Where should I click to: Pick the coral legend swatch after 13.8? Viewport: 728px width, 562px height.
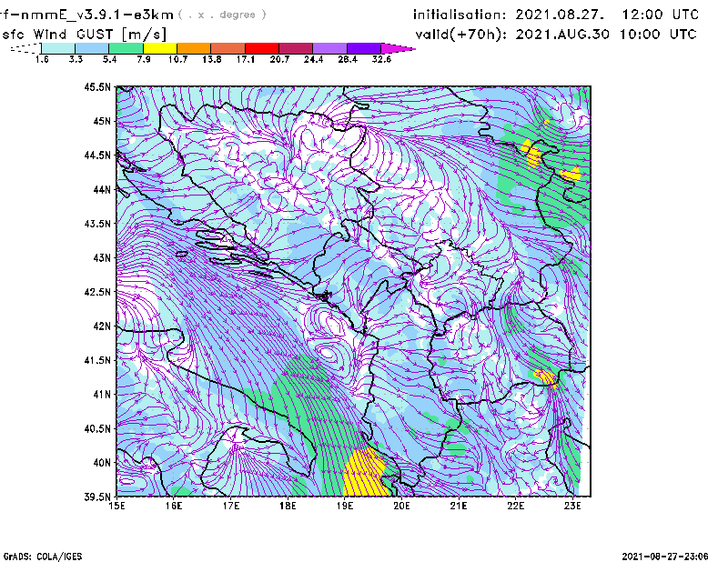click(x=228, y=48)
